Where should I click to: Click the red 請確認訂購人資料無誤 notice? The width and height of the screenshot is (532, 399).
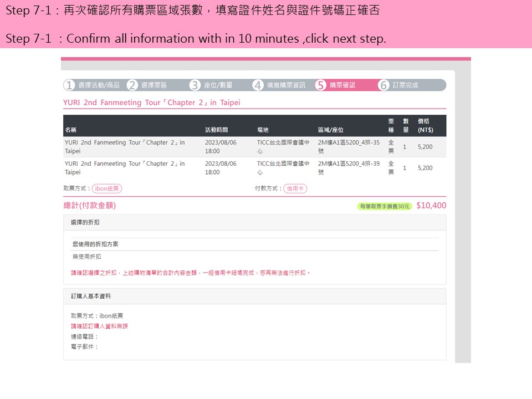point(99,326)
